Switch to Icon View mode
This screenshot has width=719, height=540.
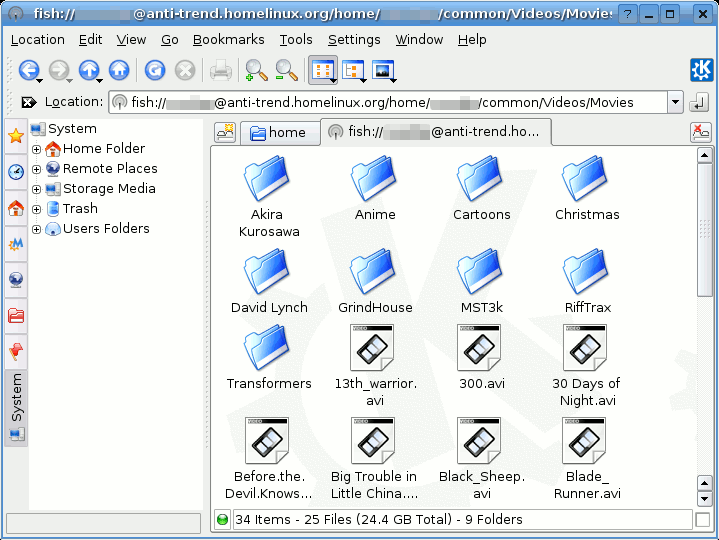pos(321,70)
